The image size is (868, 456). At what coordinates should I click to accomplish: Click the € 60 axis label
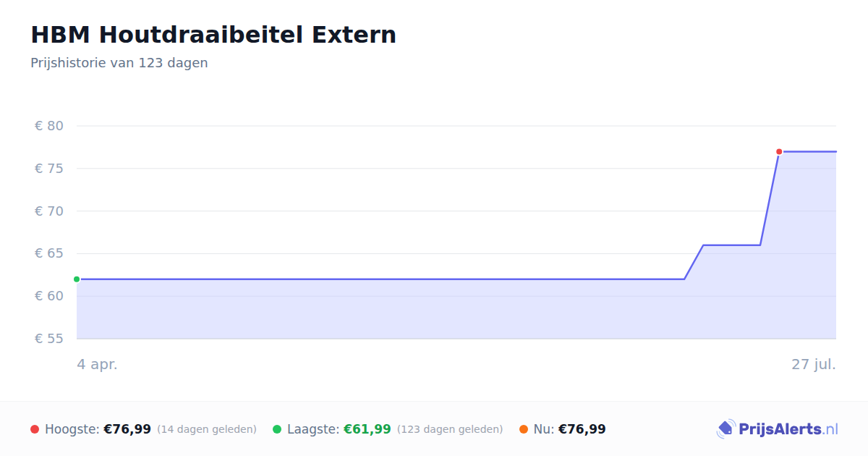49,296
